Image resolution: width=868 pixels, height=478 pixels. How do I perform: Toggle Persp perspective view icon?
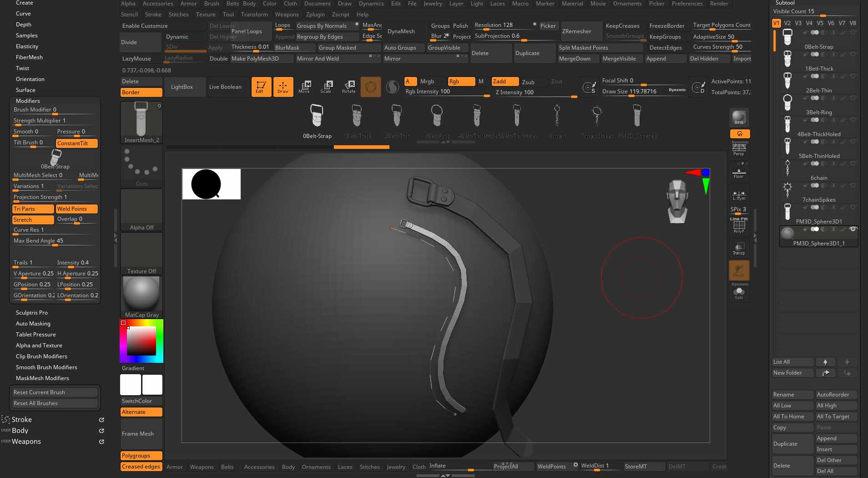pyautogui.click(x=739, y=149)
